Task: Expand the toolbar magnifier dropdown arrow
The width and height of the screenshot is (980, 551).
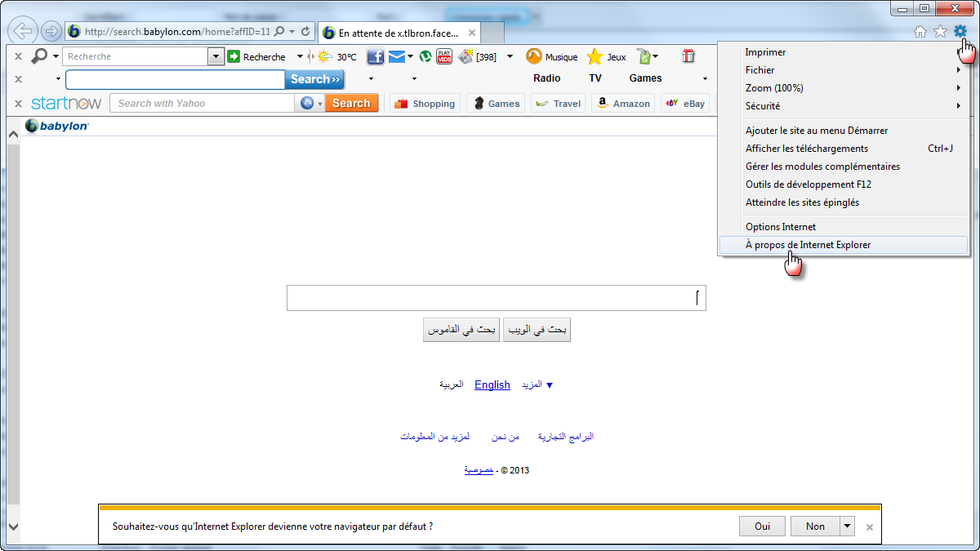Action: [x=56, y=56]
